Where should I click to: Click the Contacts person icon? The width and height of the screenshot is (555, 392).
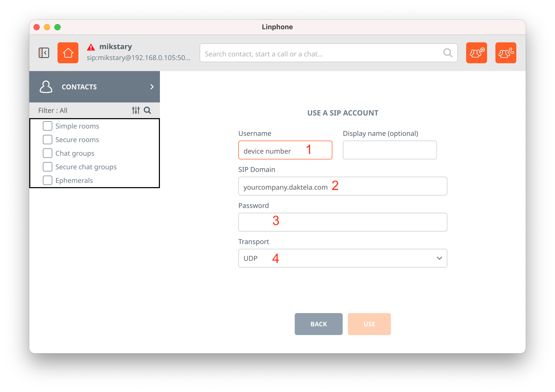click(x=46, y=87)
